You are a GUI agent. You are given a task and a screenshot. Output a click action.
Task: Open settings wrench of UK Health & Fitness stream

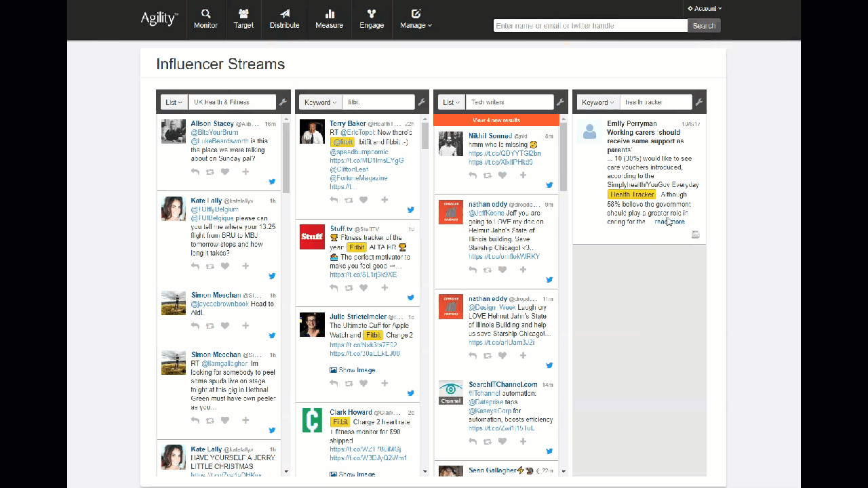tap(283, 102)
